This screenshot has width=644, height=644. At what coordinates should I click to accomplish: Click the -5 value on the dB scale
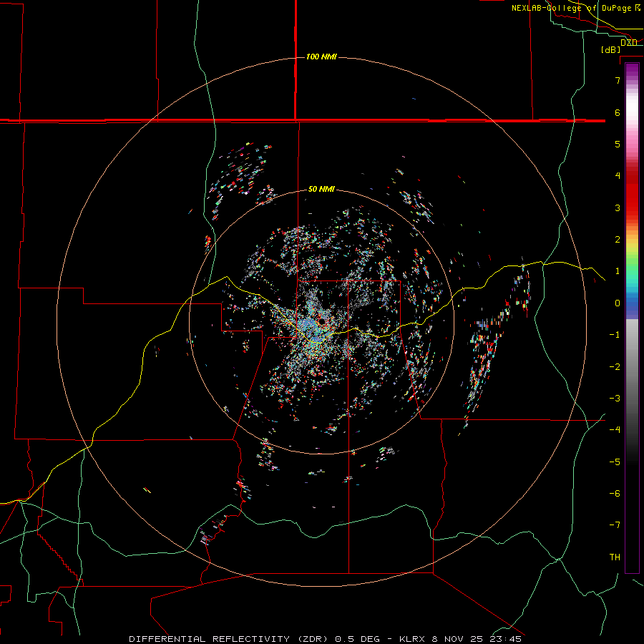(615, 462)
